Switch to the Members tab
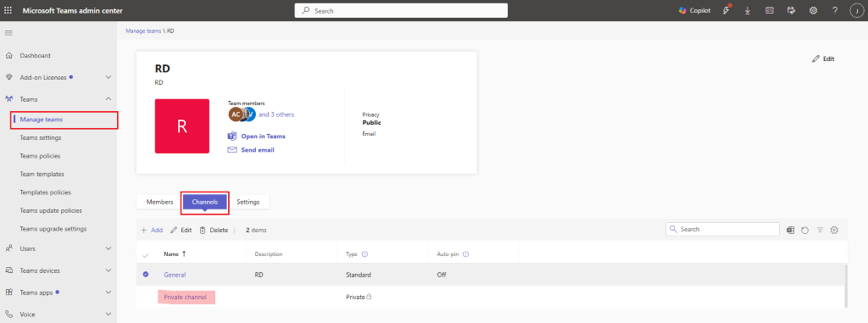Viewport: 868px width, 323px height. (159, 203)
